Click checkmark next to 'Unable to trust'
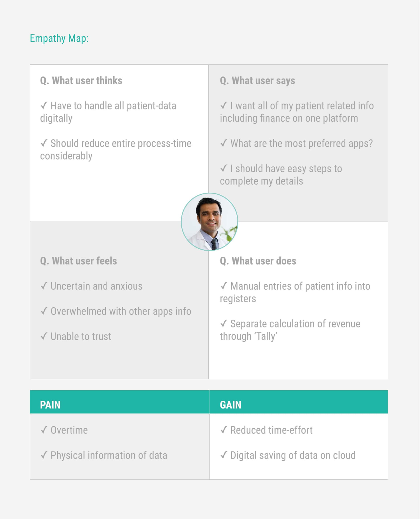 [44, 336]
